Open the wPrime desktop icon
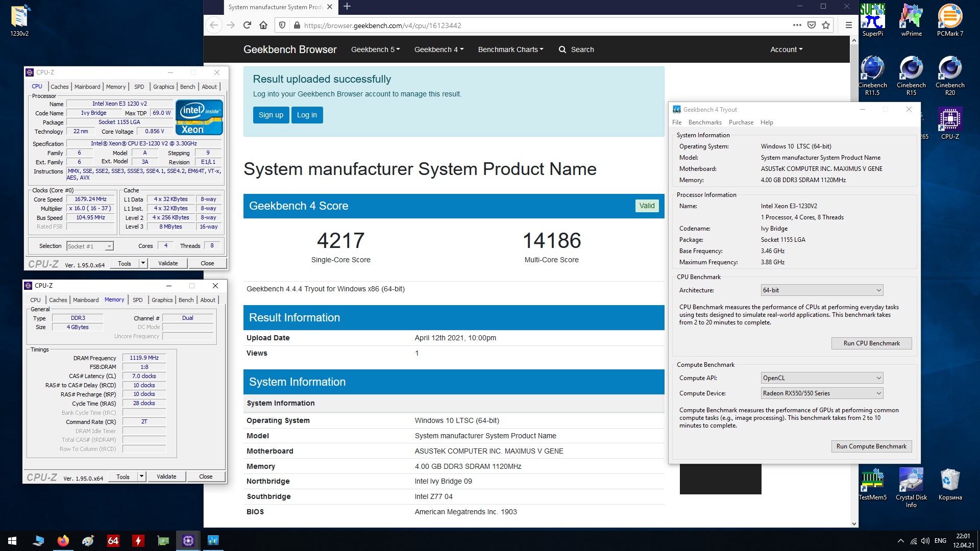The image size is (980, 551). [911, 20]
